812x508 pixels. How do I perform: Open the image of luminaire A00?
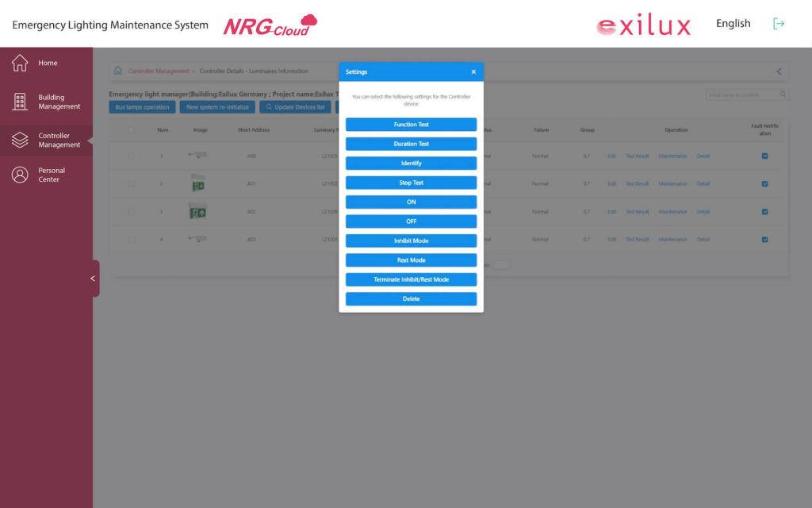point(197,155)
